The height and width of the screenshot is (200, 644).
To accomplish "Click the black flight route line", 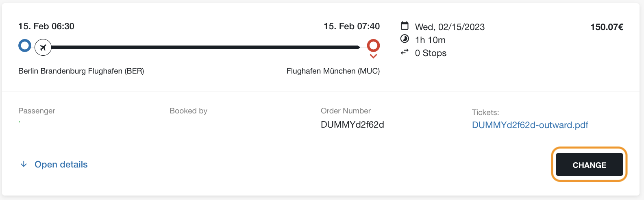I will [x=203, y=47].
